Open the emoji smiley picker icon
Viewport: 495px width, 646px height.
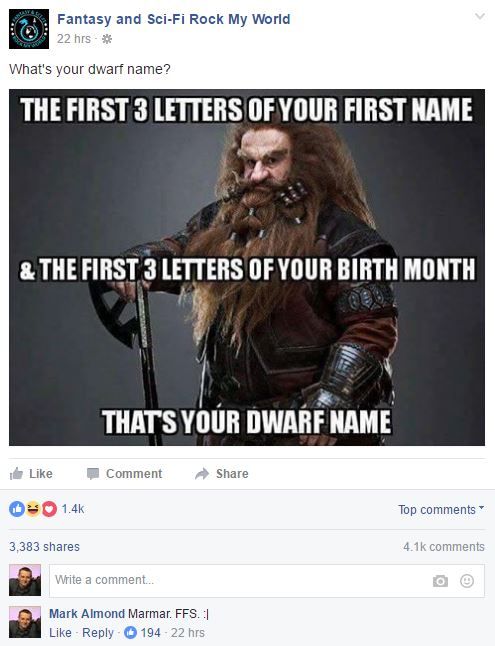click(x=467, y=581)
